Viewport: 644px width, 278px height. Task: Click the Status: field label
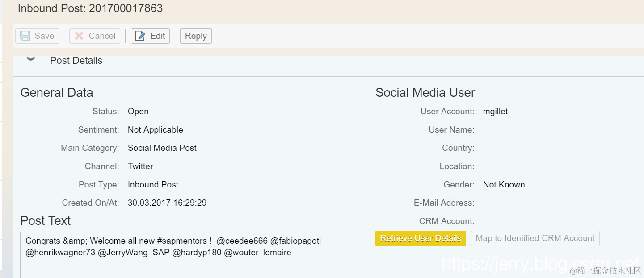click(x=106, y=112)
